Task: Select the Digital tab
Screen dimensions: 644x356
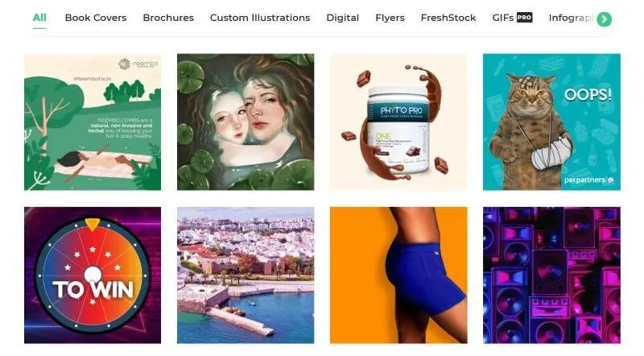Action: tap(343, 18)
